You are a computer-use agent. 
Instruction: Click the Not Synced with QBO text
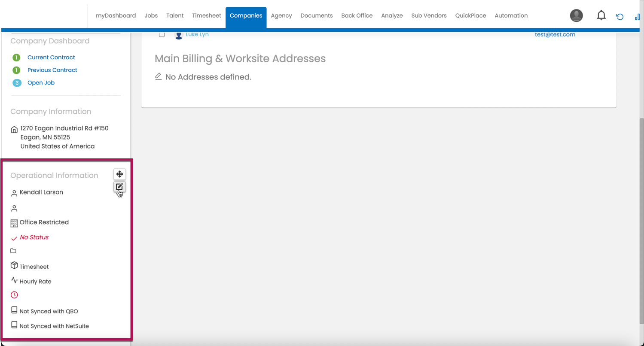[49, 311]
